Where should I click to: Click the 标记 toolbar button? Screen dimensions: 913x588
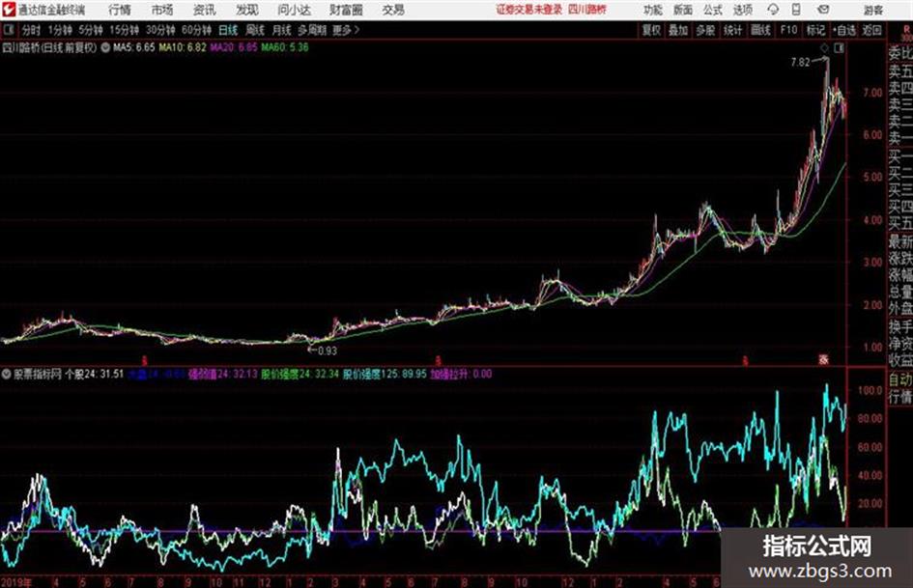pyautogui.click(x=815, y=30)
